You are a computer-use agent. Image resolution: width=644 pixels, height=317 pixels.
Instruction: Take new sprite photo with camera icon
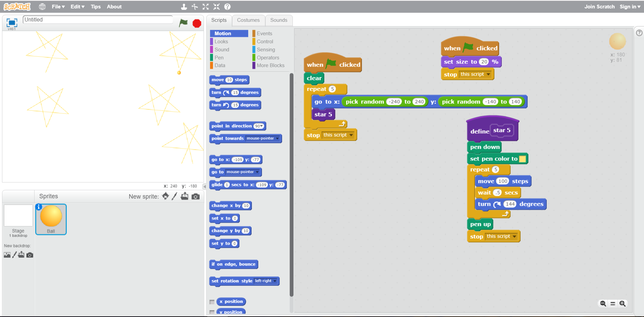[196, 196]
